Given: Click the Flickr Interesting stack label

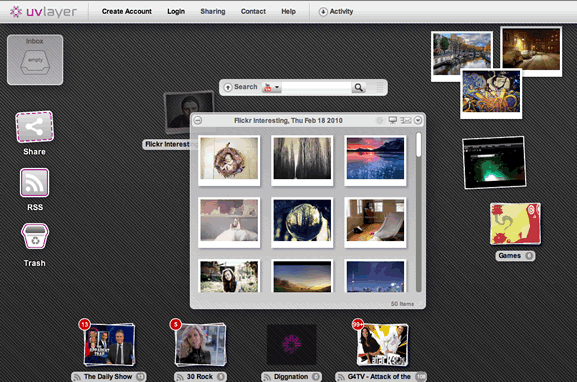Looking at the screenshot, I should point(167,144).
